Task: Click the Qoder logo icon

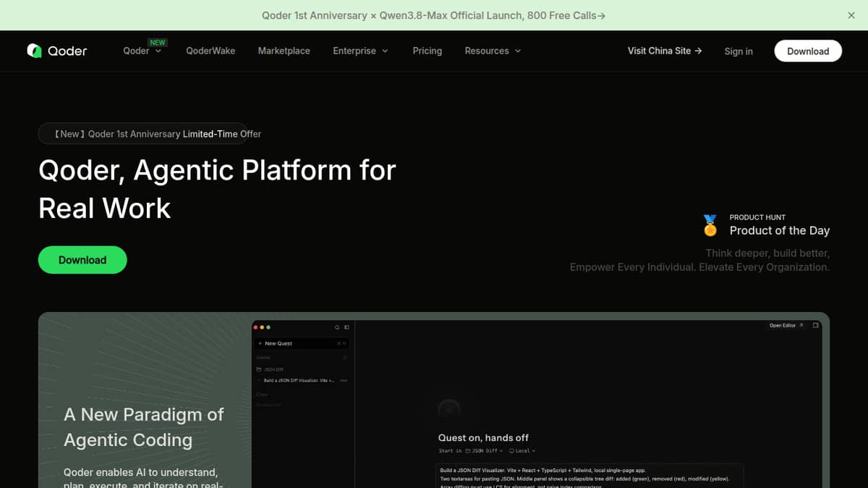Action: pos(34,51)
